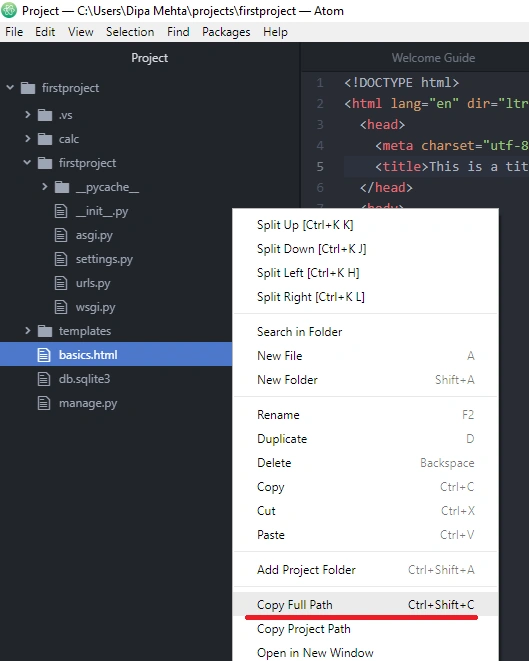Choose Delete from context menu
The width and height of the screenshot is (529, 661).
[x=366, y=463]
